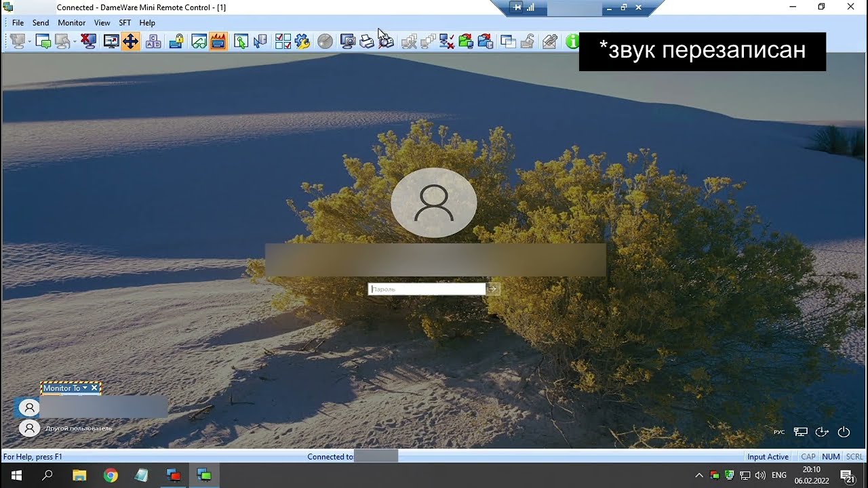Click the taskbar volume icon

(760, 475)
